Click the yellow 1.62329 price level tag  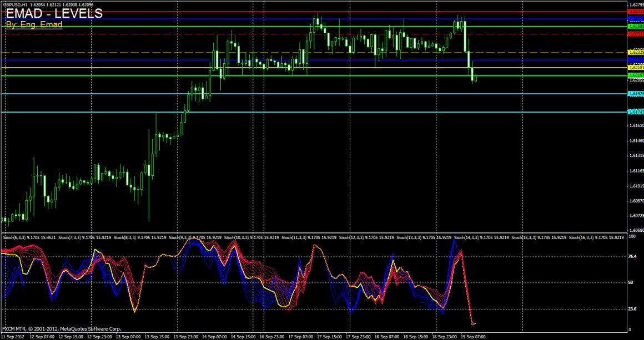(635, 52)
